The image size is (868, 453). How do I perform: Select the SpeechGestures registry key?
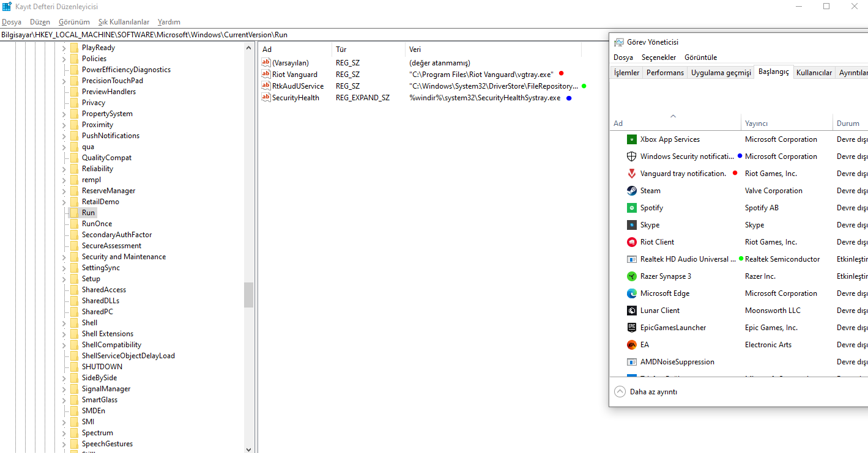107,444
